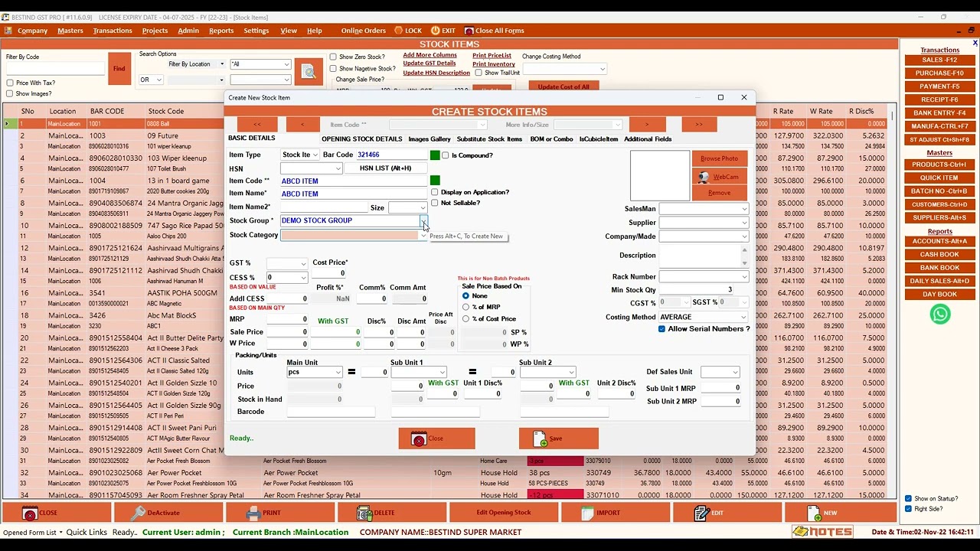The width and height of the screenshot is (980, 551).
Task: Go to previous record with < button
Action: coord(302,125)
